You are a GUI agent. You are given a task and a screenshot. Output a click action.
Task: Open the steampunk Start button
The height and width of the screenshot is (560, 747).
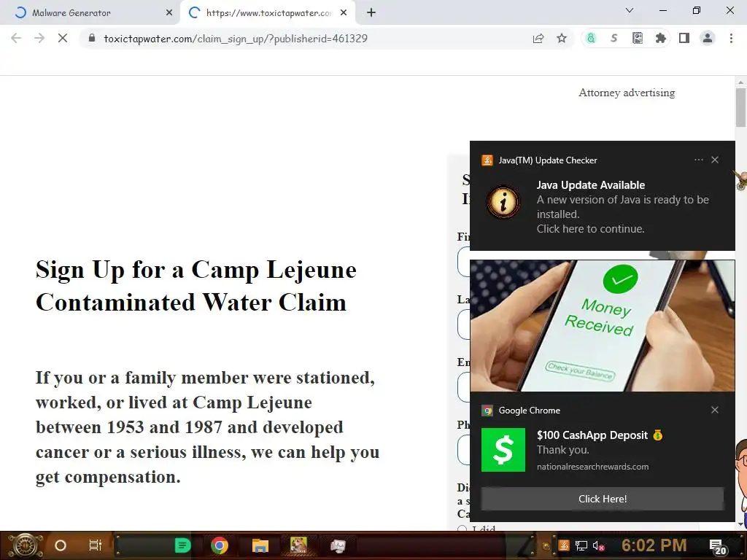(26, 545)
